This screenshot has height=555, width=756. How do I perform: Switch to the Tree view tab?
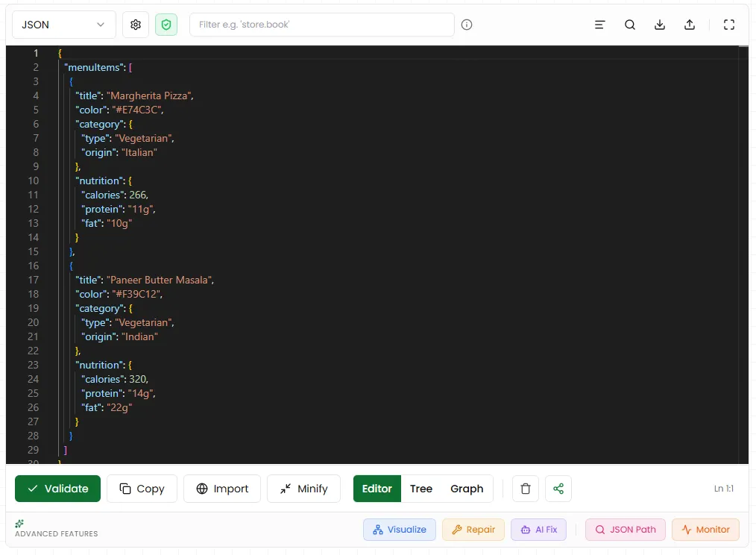(x=421, y=489)
